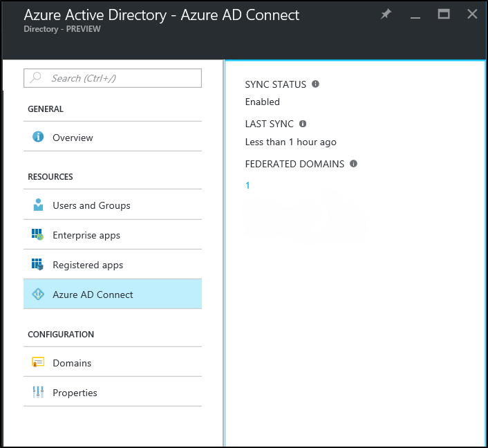This screenshot has height=448, width=488.
Task: Open Domains configuration
Action: [x=113, y=362]
